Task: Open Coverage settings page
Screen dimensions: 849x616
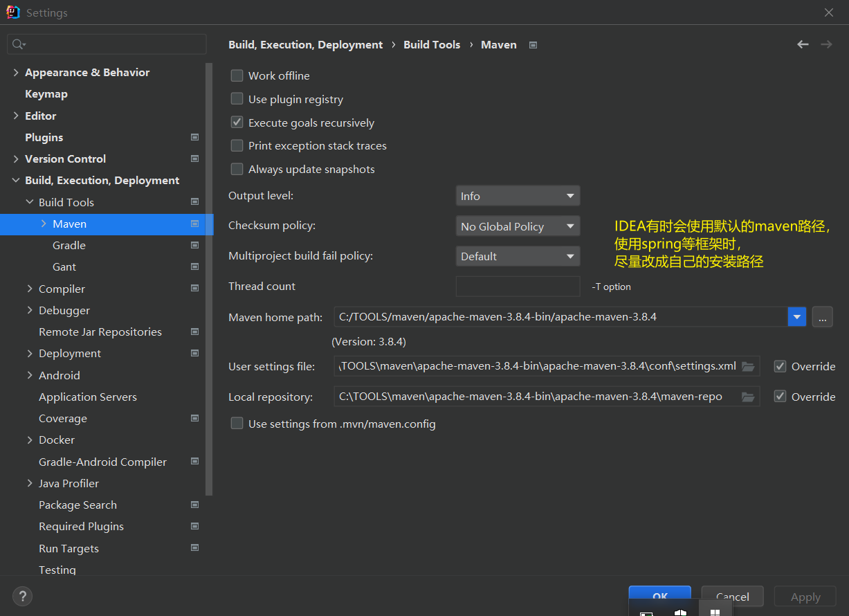Action: (x=63, y=418)
